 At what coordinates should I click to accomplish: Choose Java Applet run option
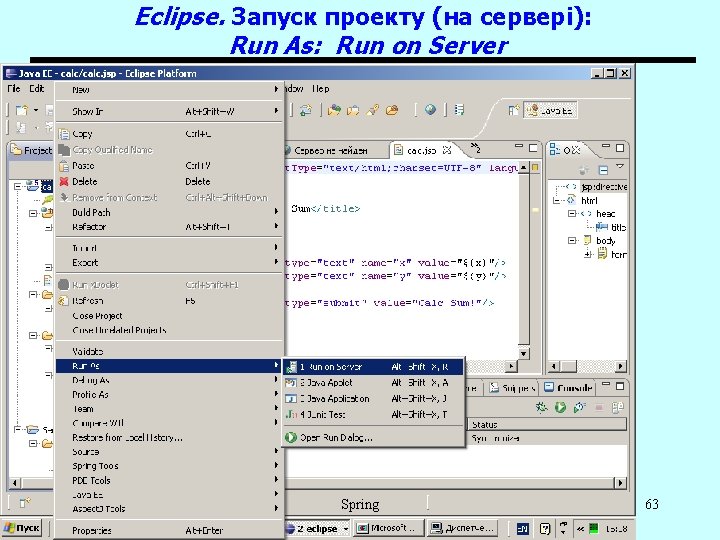373,382
